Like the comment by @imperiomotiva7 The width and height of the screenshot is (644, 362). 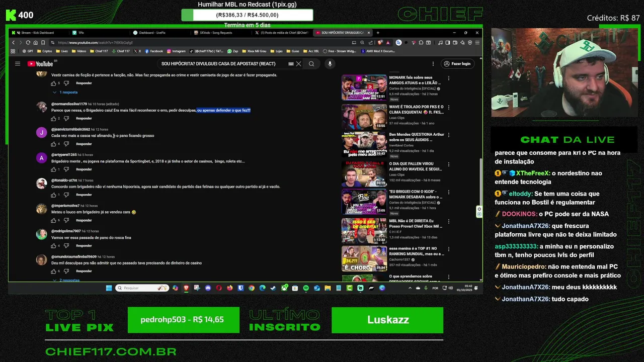click(53, 220)
